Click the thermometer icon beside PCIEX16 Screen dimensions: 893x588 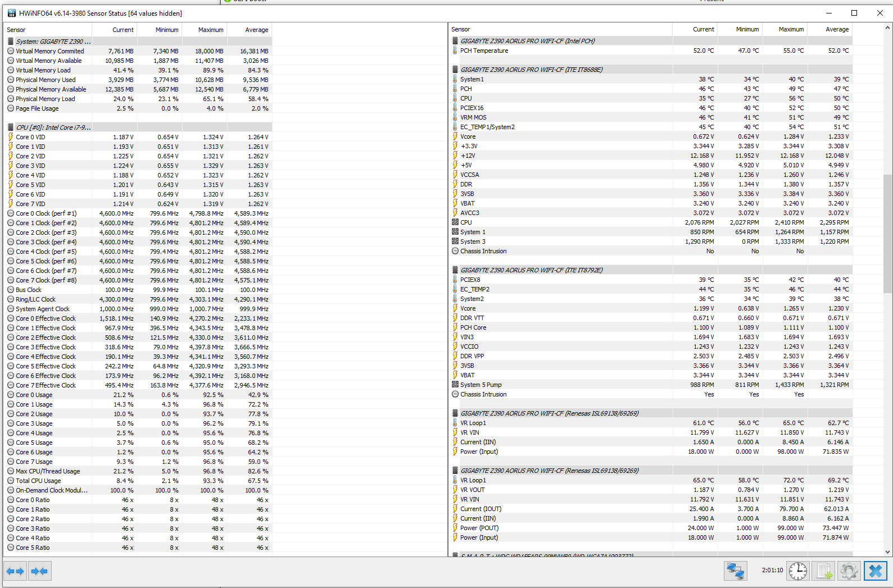pos(455,108)
